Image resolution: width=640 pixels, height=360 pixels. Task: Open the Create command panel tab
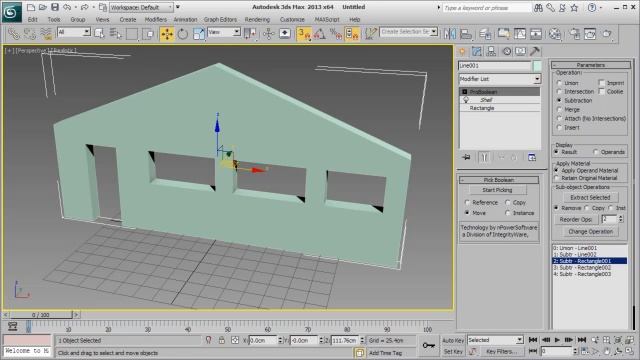tap(462, 51)
